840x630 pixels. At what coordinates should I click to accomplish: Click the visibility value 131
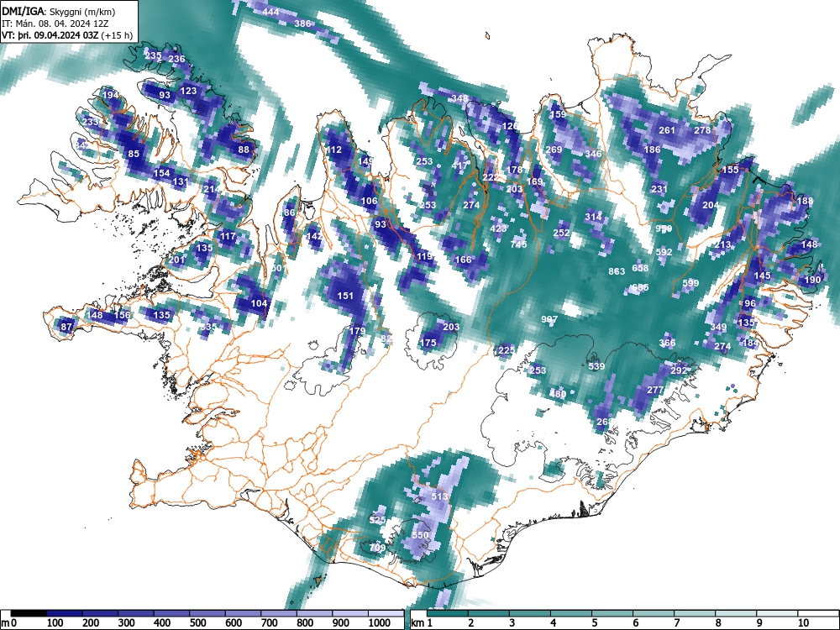click(181, 181)
